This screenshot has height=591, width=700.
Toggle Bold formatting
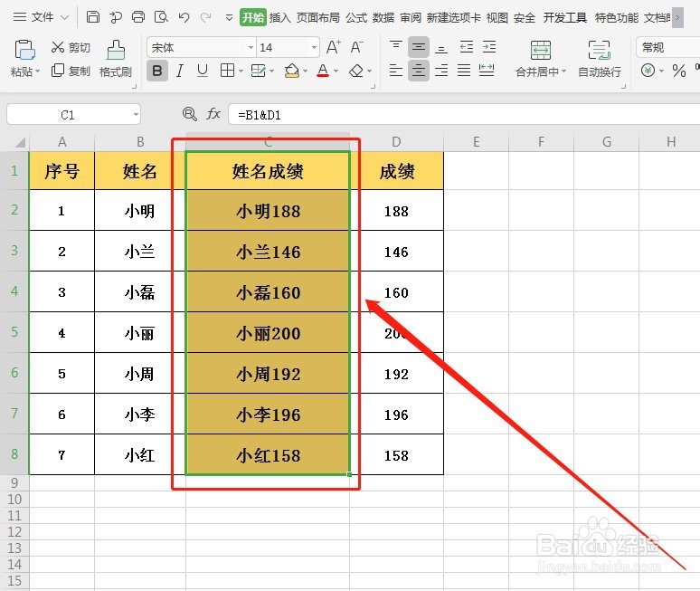[x=157, y=71]
